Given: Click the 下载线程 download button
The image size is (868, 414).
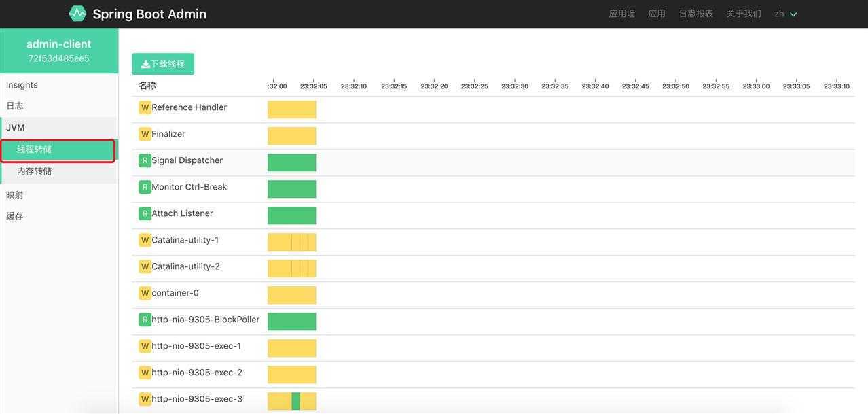Looking at the screenshot, I should pyautogui.click(x=163, y=64).
